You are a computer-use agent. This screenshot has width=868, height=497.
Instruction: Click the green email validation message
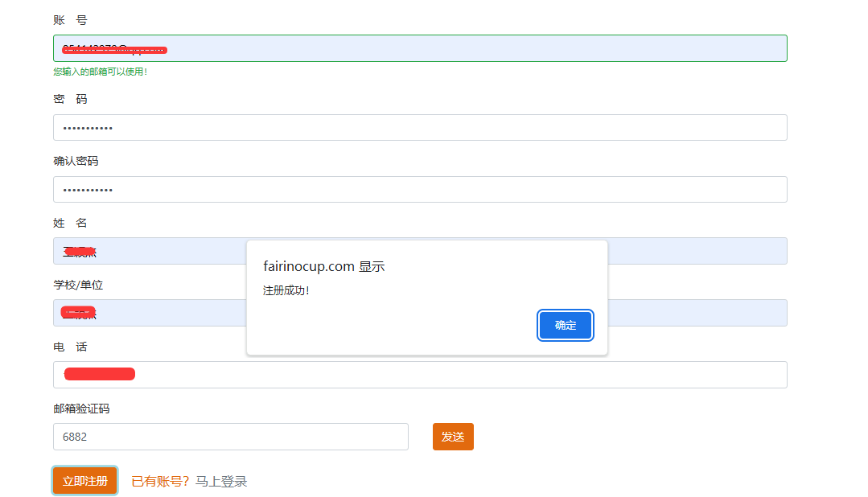100,72
